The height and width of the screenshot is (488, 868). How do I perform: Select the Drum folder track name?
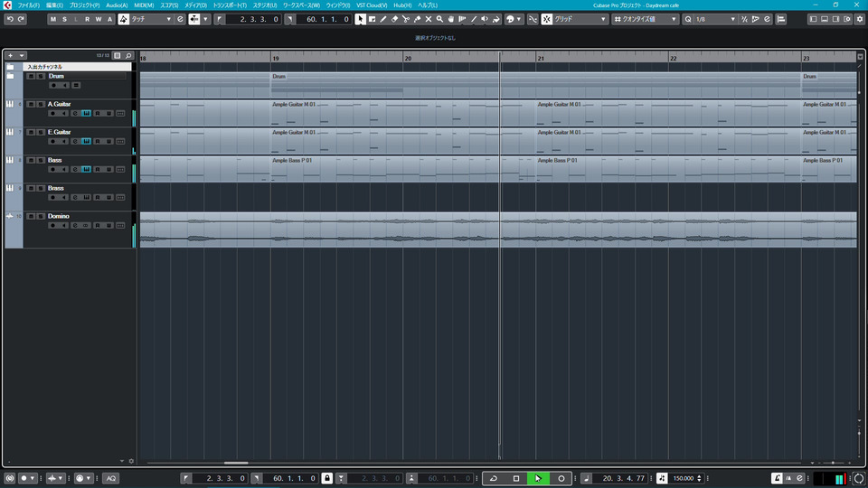coord(56,76)
